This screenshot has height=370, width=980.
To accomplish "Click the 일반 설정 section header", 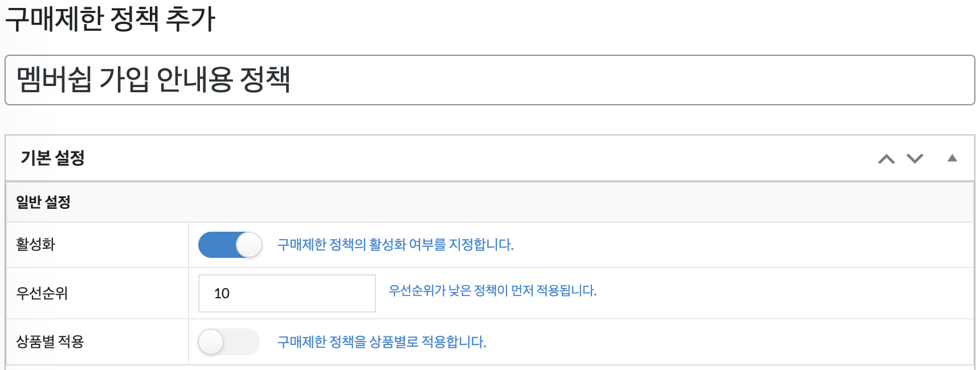I will click(43, 202).
